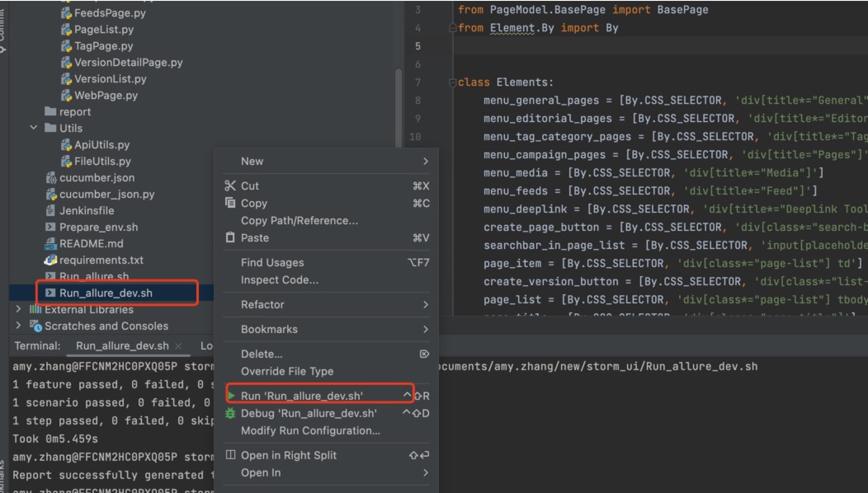
Task: Click the green Debug bug icon
Action: [230, 413]
